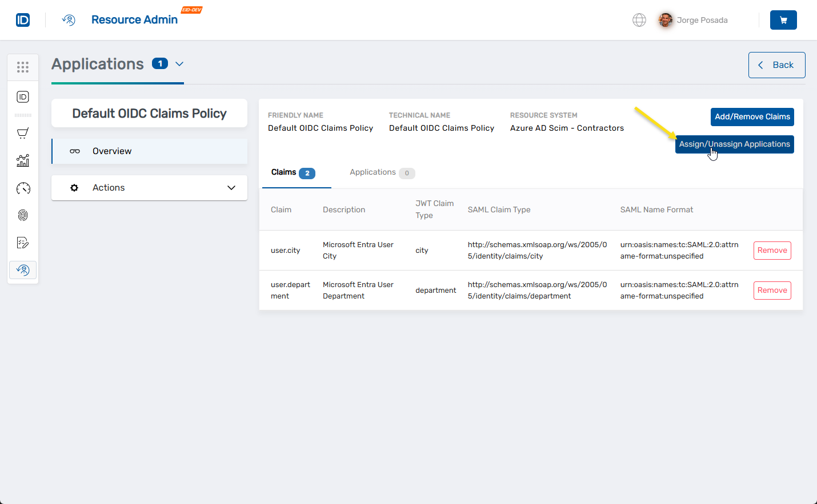Collapse the Back button chevron

tap(760, 64)
